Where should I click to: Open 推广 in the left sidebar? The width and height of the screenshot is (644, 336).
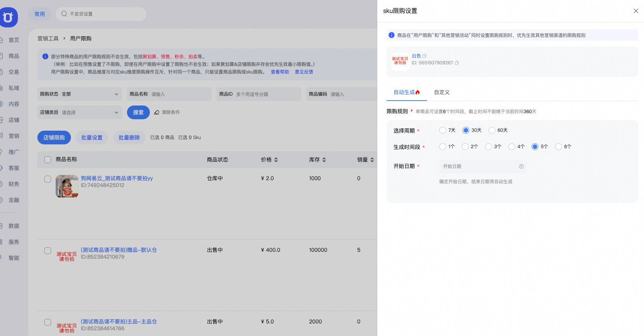(14, 152)
